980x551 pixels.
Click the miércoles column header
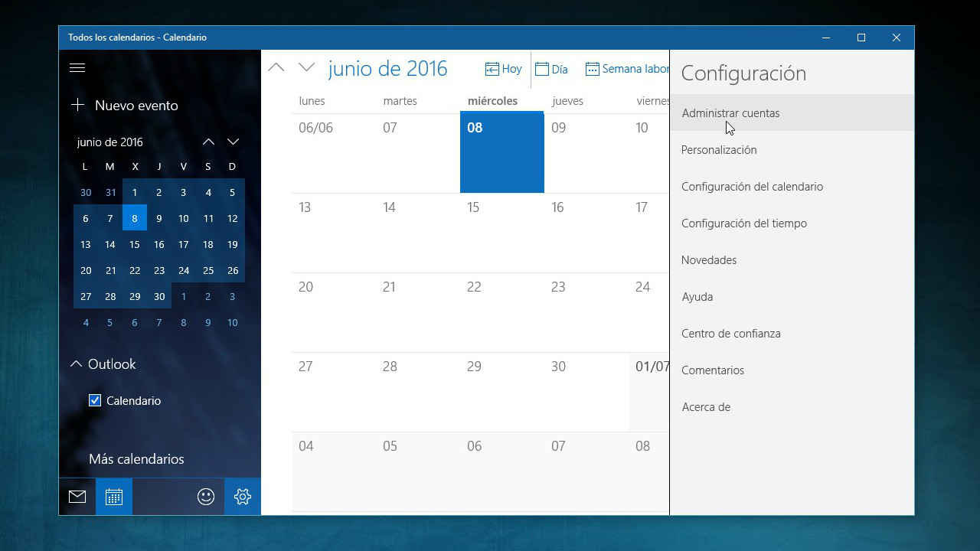click(x=492, y=101)
